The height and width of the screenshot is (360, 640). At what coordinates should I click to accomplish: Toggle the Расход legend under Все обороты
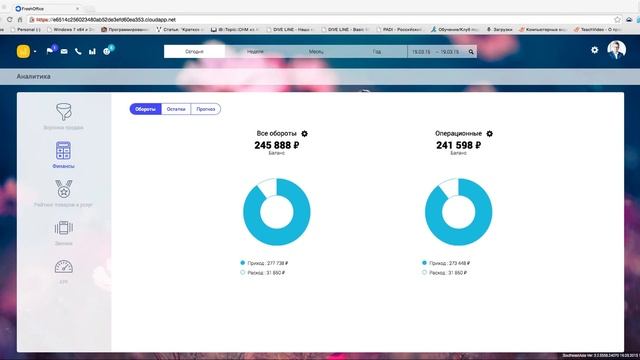click(263, 272)
